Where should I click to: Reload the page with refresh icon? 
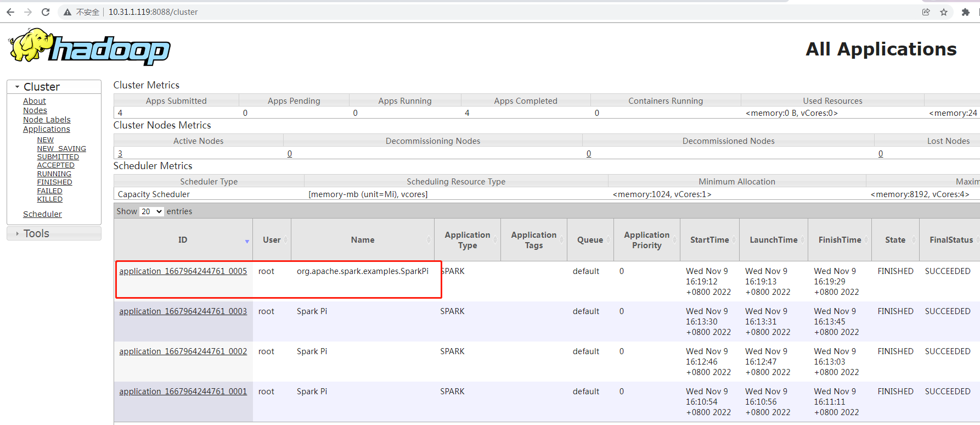click(x=46, y=12)
